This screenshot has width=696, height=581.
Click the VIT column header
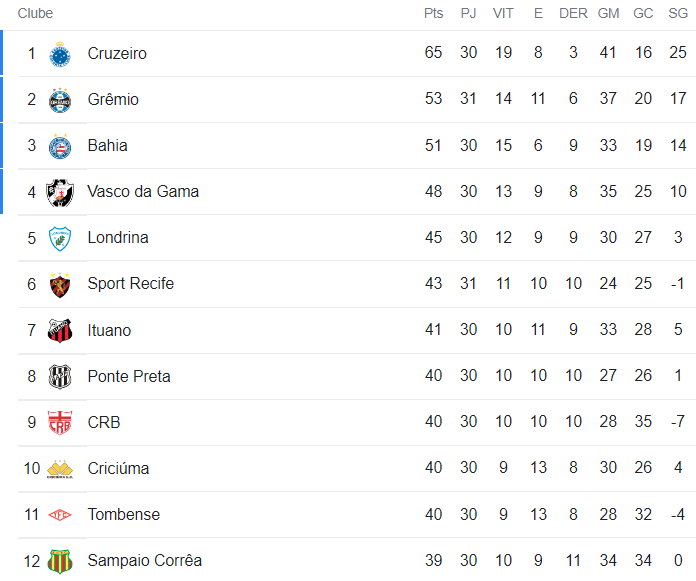click(503, 14)
